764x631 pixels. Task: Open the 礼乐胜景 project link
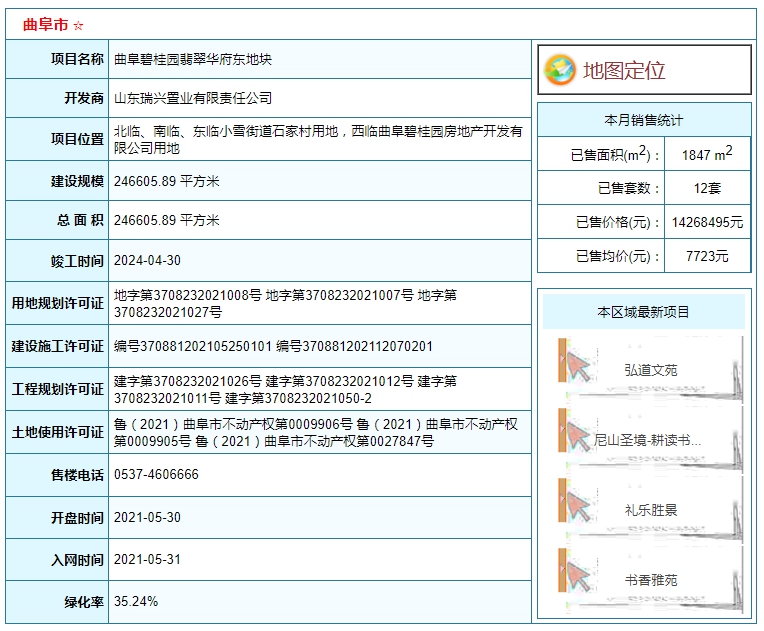click(x=651, y=510)
